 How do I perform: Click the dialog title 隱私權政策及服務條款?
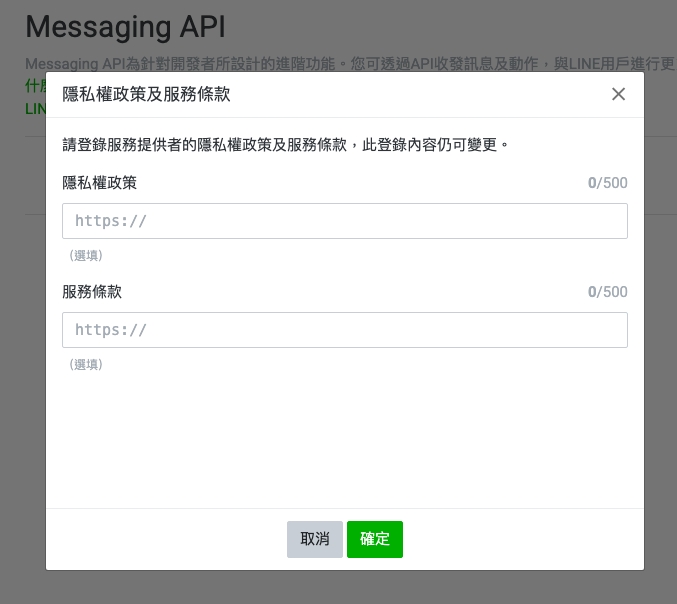coord(146,94)
